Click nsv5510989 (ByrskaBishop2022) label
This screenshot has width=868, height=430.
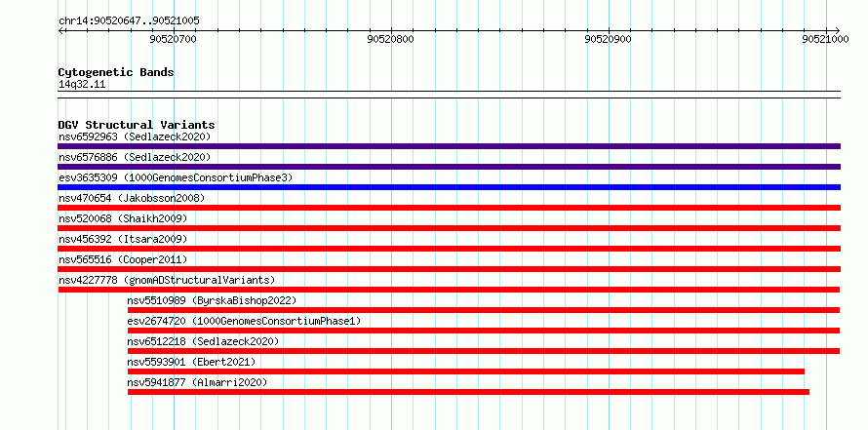(x=212, y=300)
